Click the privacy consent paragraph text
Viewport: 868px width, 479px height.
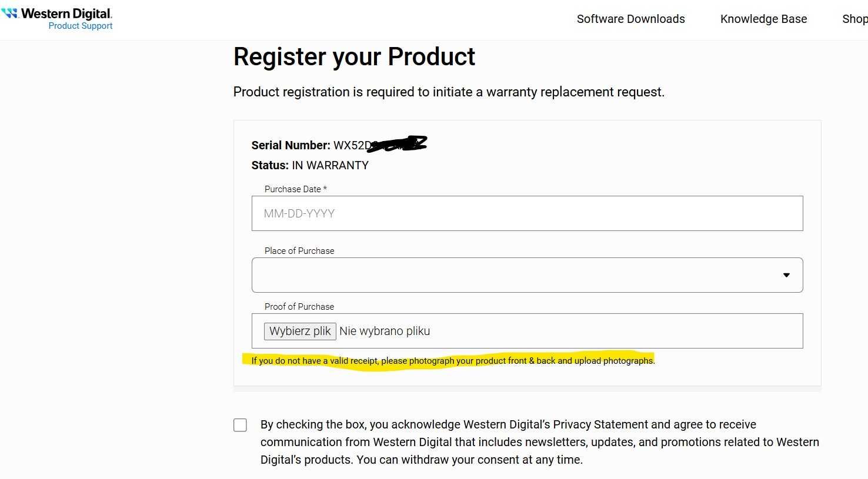click(x=540, y=442)
